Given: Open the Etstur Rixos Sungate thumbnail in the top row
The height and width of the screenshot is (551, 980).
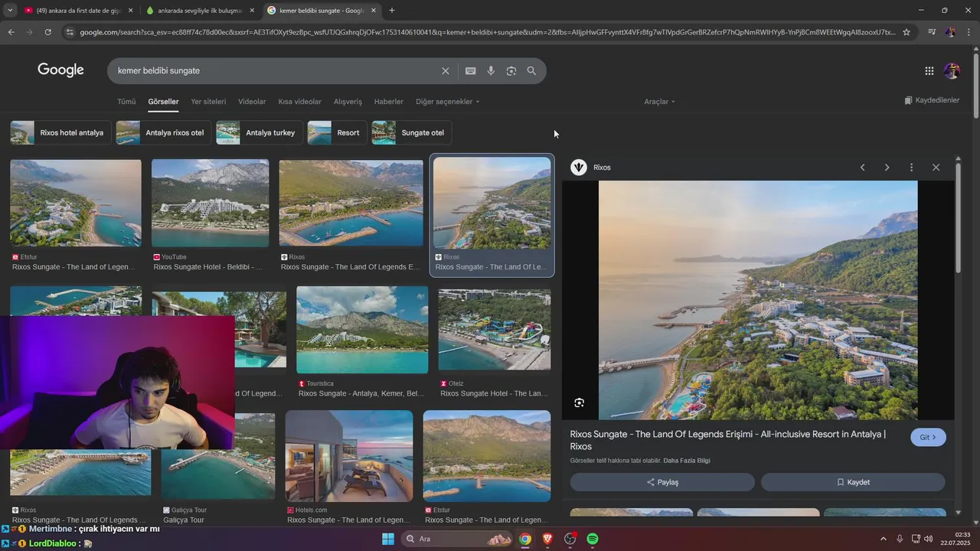Looking at the screenshot, I should 76,203.
